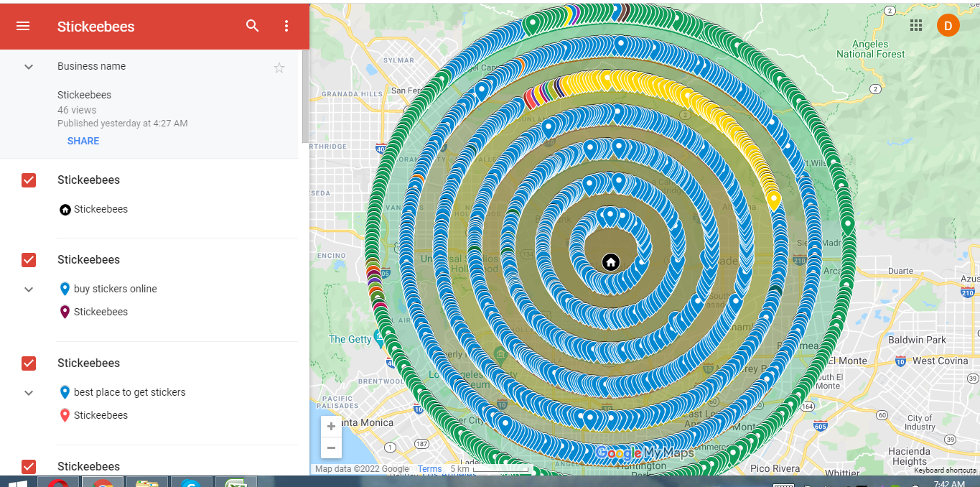
Task: Click the large green pin atop outer ring
Action: click(x=532, y=24)
